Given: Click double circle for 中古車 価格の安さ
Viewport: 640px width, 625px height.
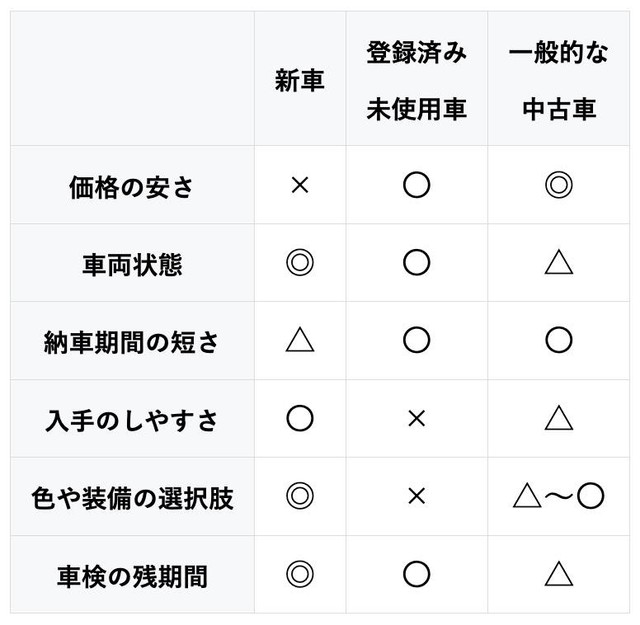Looking at the screenshot, I should pos(559,185).
